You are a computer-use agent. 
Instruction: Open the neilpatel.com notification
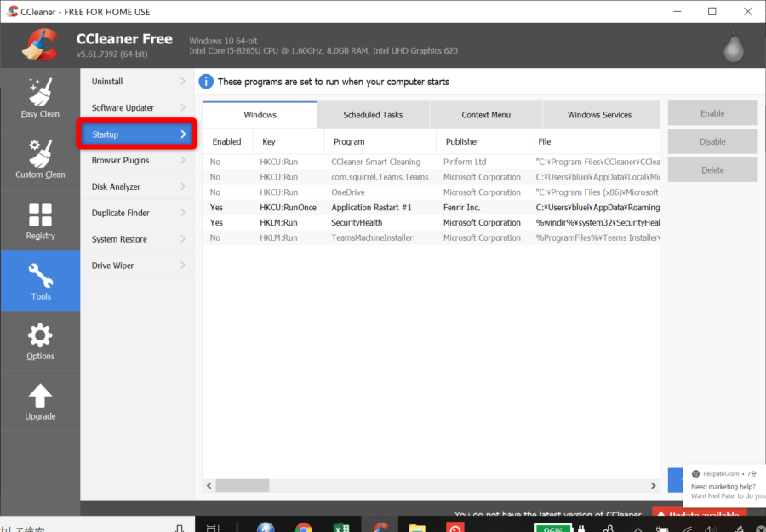[724, 485]
